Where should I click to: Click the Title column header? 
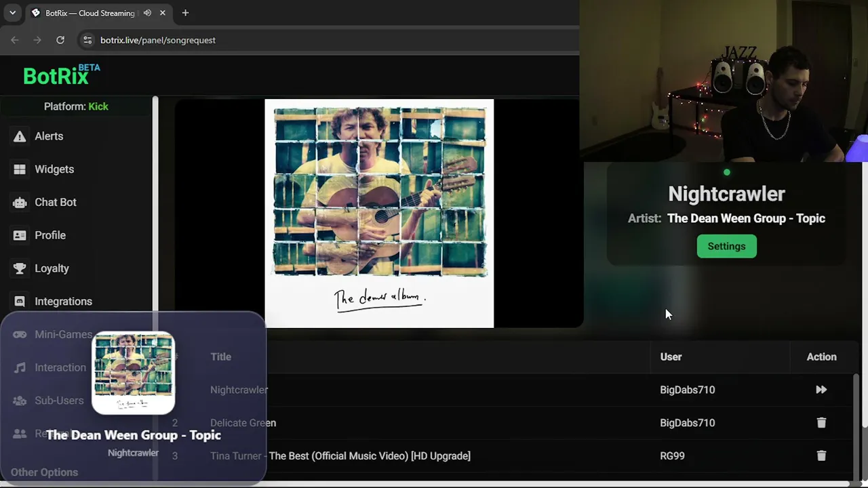[x=220, y=357]
